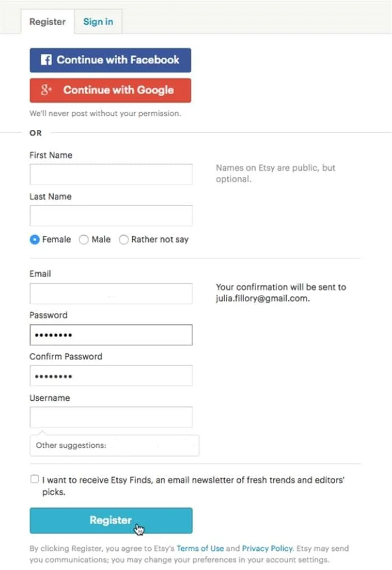Click into the Email field
The width and height of the screenshot is (392, 570).
111,293
